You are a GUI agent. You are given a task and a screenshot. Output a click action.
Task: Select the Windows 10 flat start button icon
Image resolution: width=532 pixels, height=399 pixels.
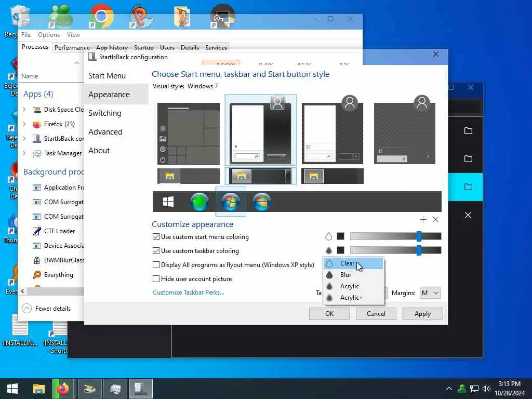coord(168,202)
